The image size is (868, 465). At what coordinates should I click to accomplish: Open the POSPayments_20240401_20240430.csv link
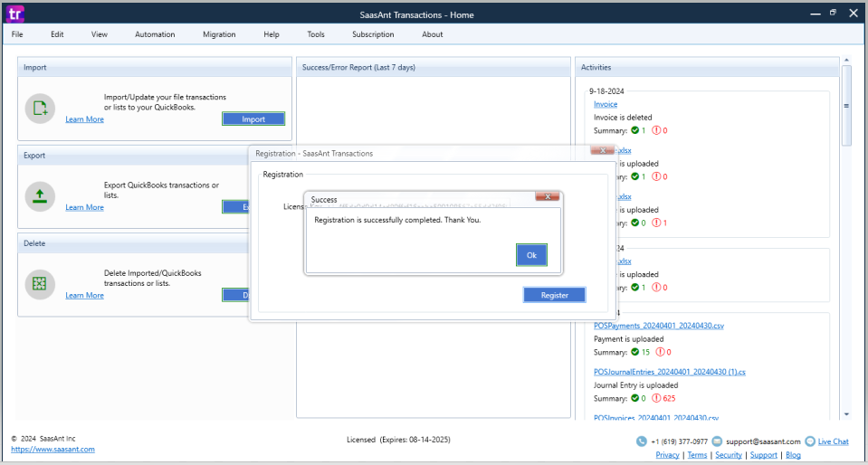(x=659, y=326)
